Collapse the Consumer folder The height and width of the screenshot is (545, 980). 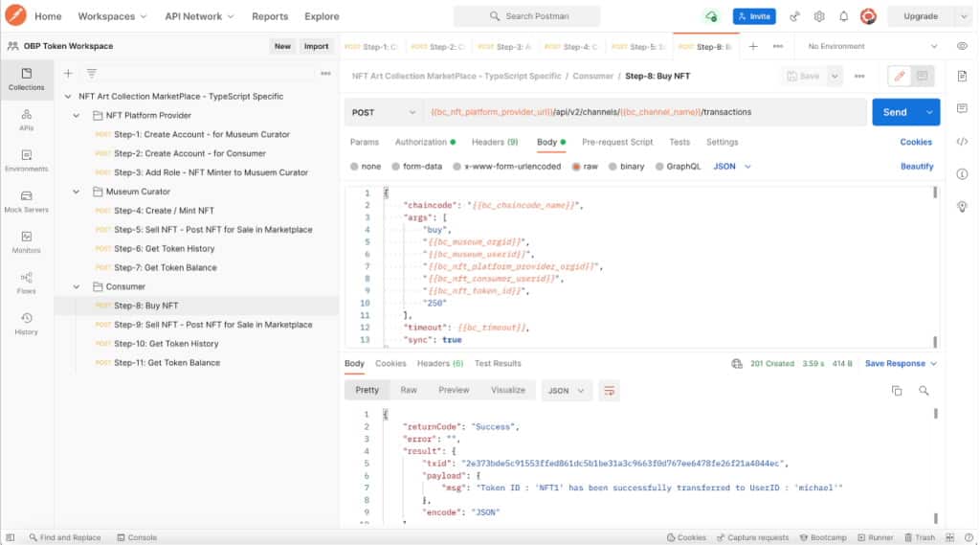[77, 287]
